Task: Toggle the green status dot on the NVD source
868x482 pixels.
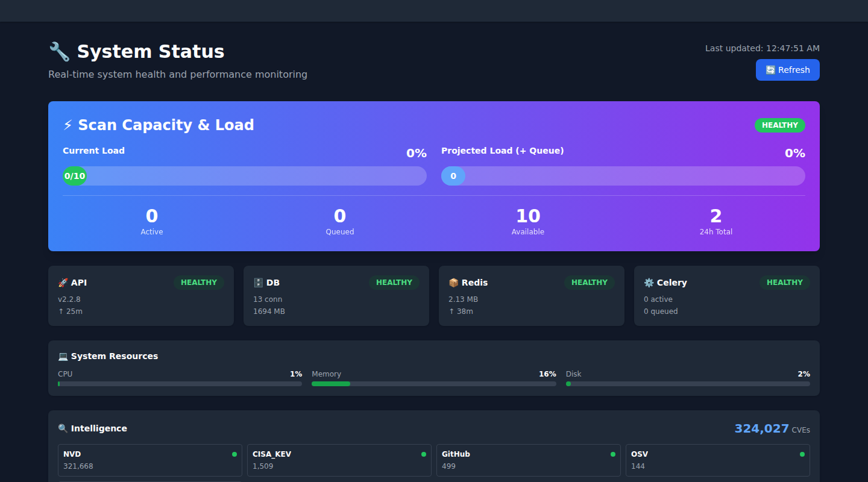Action: (x=233, y=454)
